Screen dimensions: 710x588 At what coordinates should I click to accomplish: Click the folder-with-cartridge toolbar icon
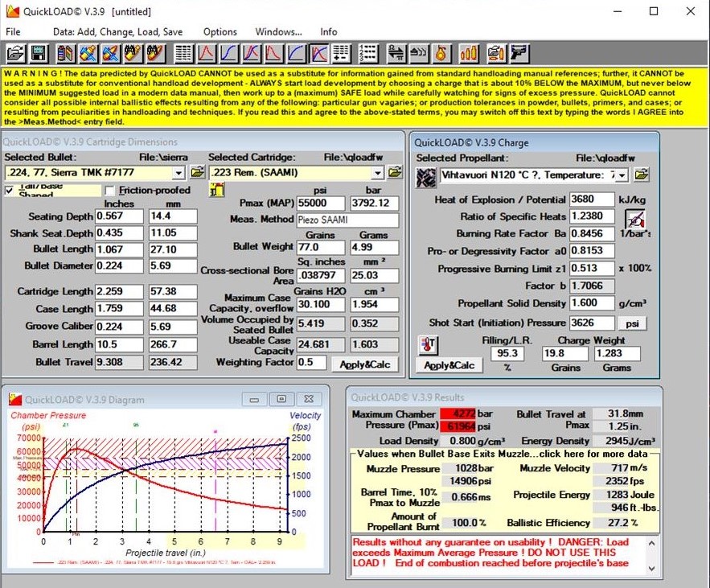point(497,53)
